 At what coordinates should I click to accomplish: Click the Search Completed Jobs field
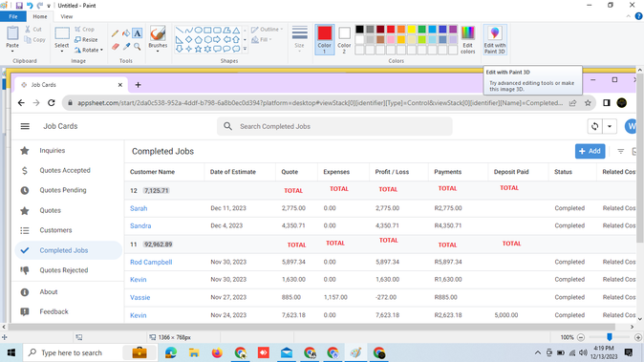tap(334, 126)
